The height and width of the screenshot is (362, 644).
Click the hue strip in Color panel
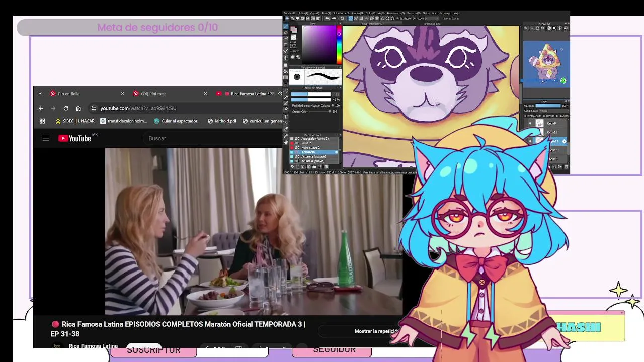(x=339, y=45)
